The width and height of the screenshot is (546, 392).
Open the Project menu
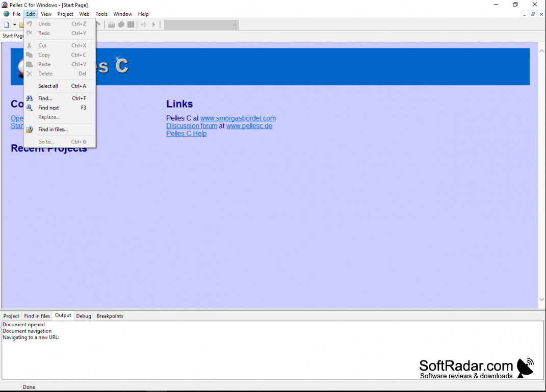coord(65,14)
